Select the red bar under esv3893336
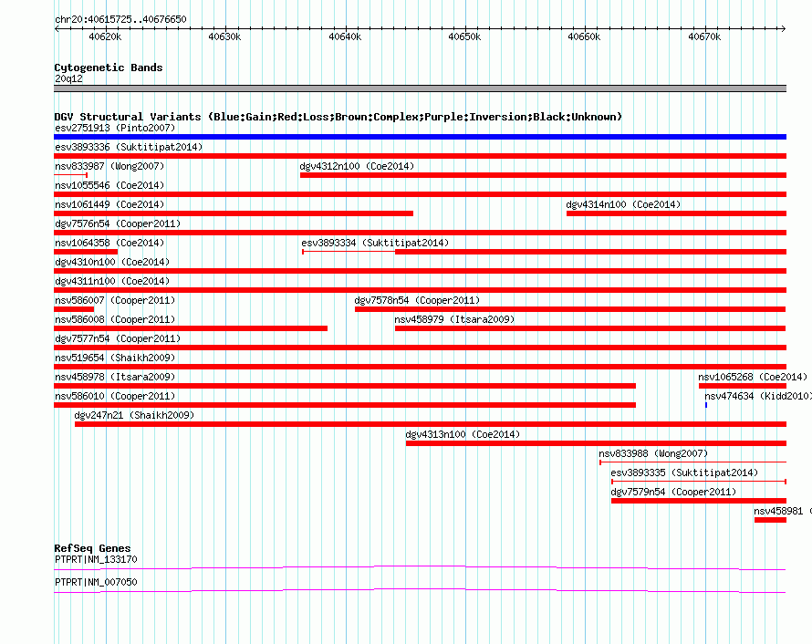Image resolution: width=812 pixels, height=644 pixels. pos(420,156)
